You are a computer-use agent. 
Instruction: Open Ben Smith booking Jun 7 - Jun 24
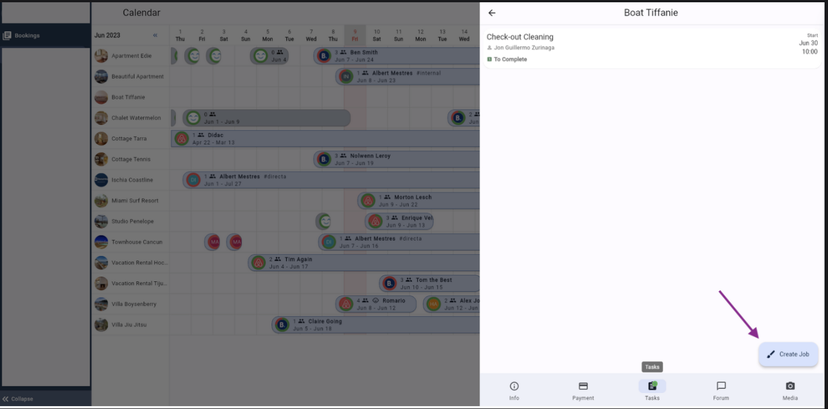tap(397, 56)
